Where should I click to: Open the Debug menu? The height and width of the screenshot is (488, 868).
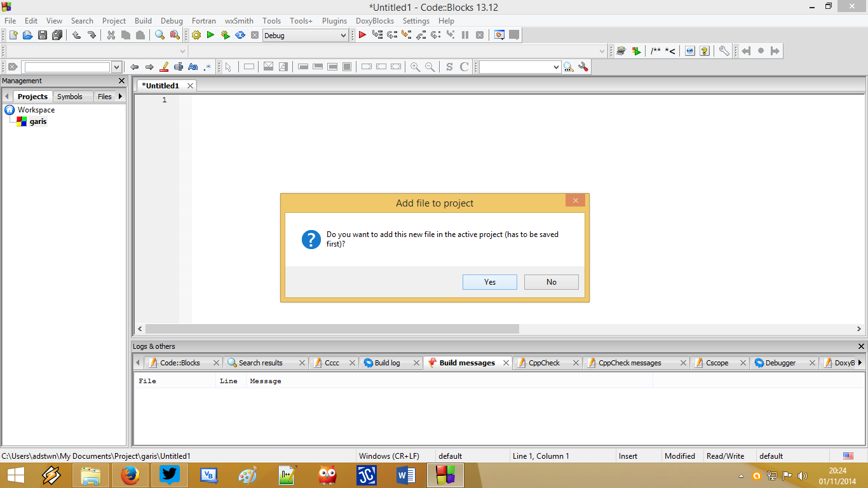coord(172,21)
